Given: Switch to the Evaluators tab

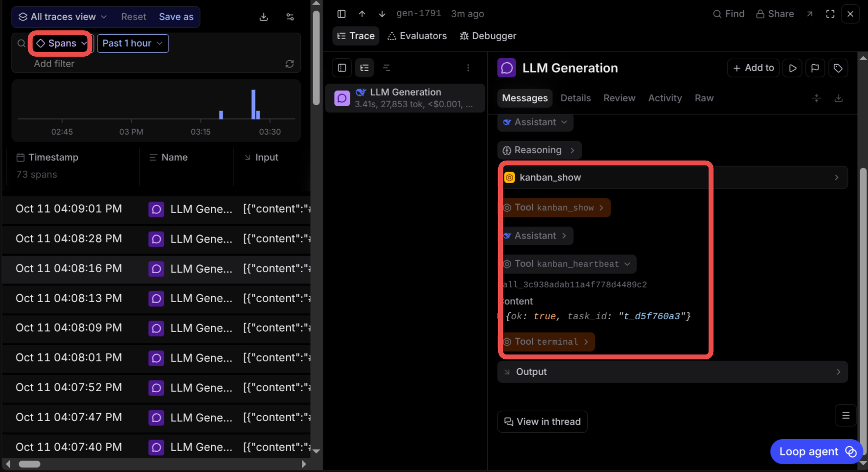Looking at the screenshot, I should click(x=417, y=36).
